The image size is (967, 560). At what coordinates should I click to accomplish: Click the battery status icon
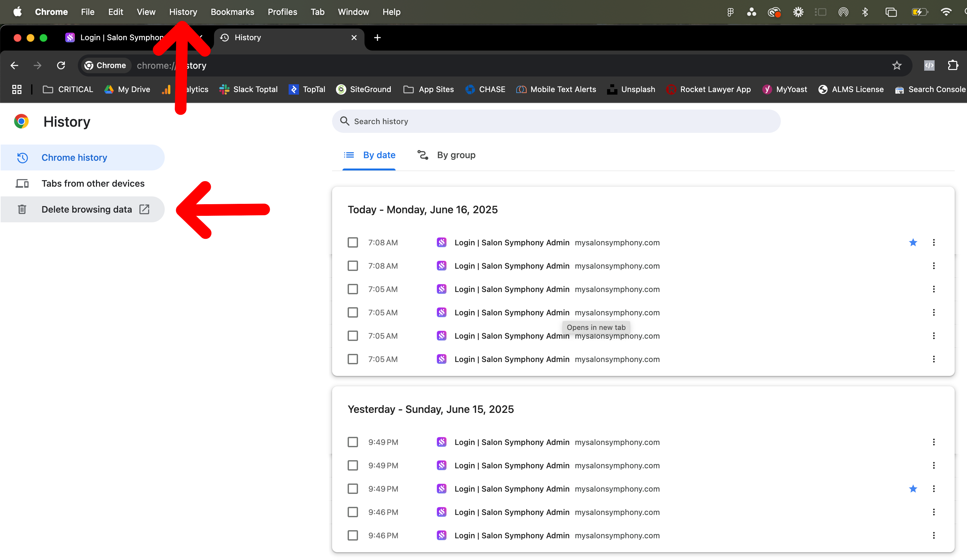tap(919, 12)
